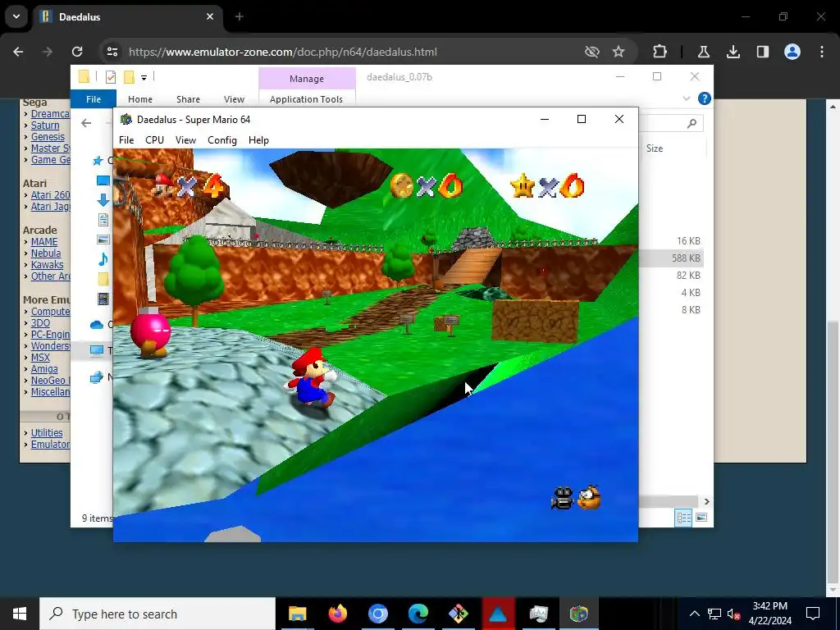This screenshot has width=840, height=630.
Task: Select Videos film icon in Explorer sidebar
Action: [103, 299]
